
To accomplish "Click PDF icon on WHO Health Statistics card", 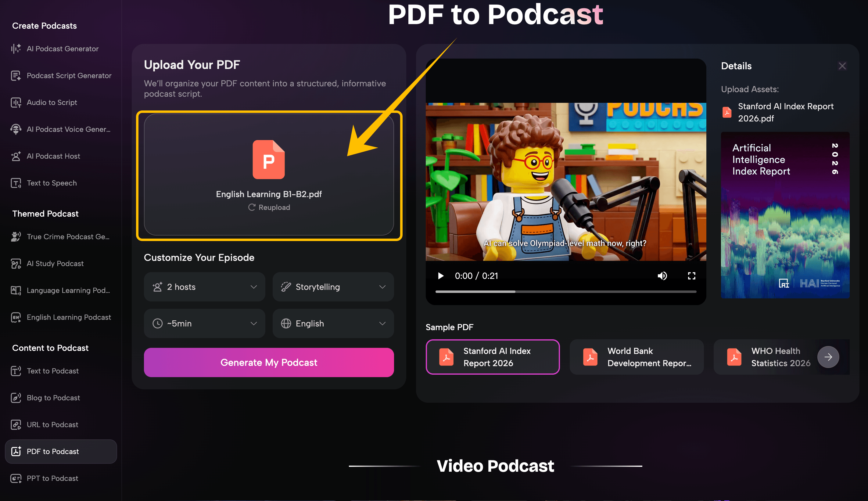I will point(734,357).
